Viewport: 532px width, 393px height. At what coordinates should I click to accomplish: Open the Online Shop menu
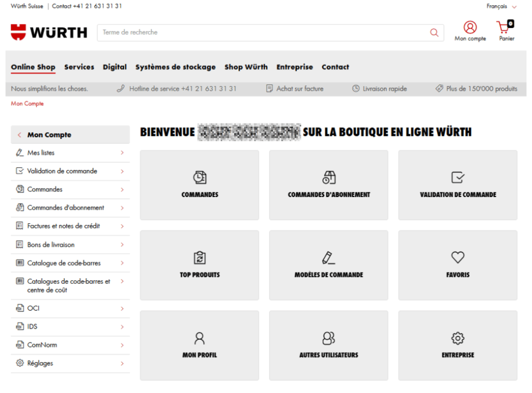33,67
